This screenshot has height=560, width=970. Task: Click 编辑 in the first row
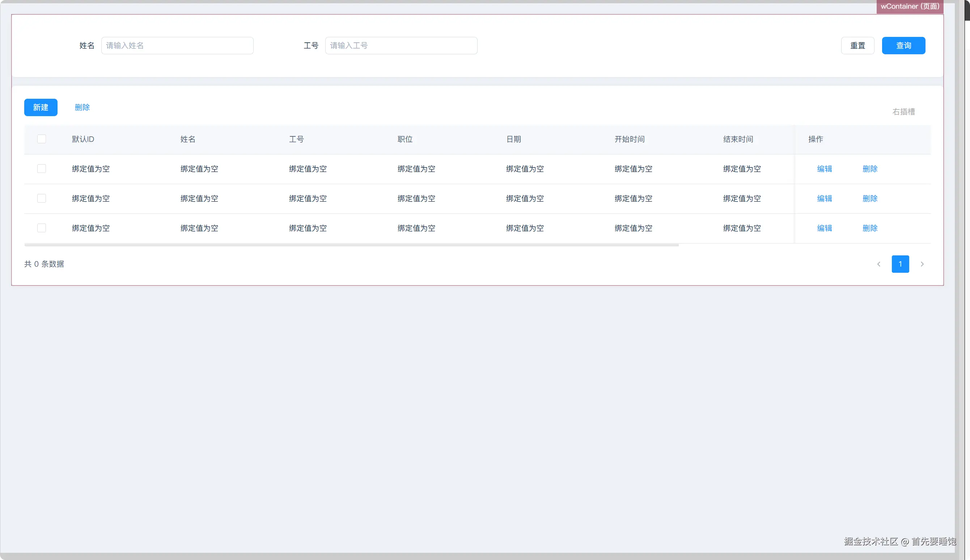tap(824, 169)
